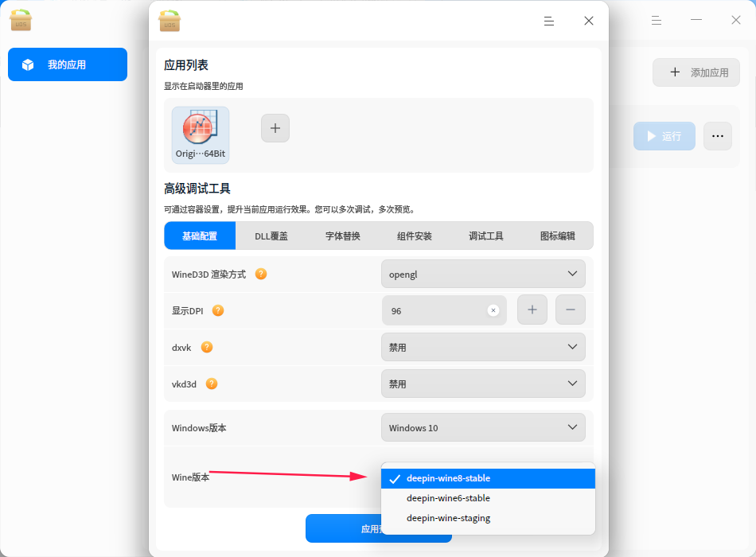
Task: Open the main window menu icon
Action: (657, 20)
